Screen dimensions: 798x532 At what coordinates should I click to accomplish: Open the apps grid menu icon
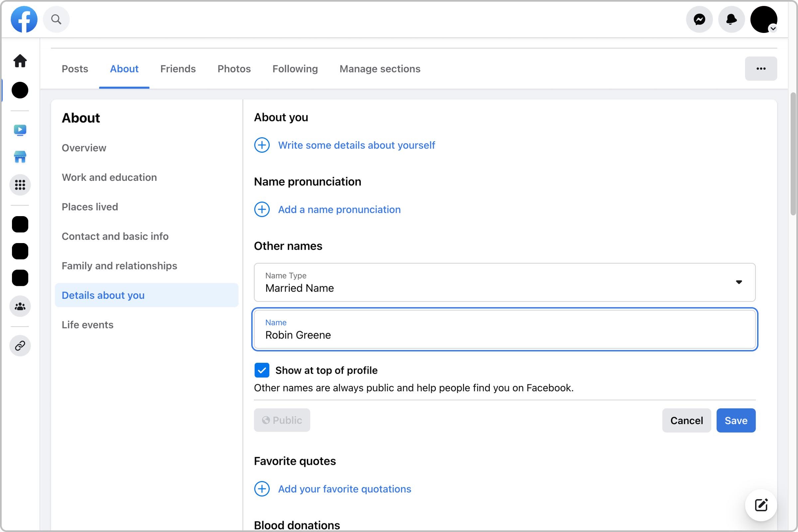20,185
